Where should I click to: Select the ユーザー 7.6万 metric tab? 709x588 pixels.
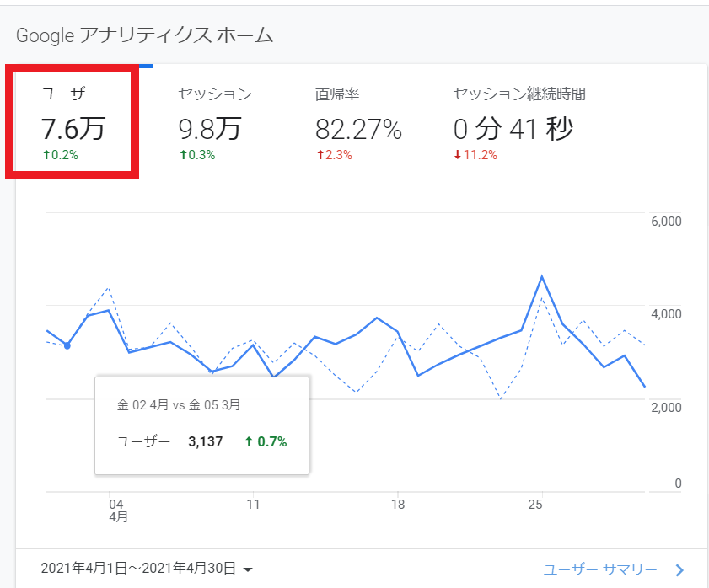[73, 122]
